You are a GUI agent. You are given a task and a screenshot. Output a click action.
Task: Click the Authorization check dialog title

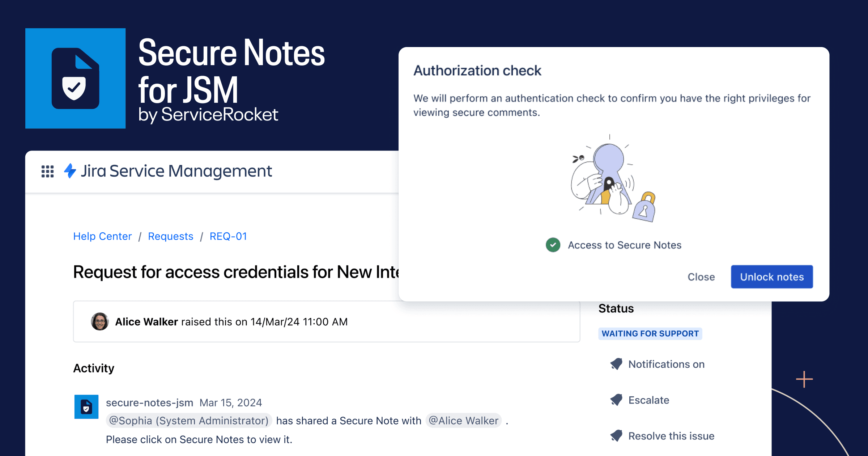(477, 71)
